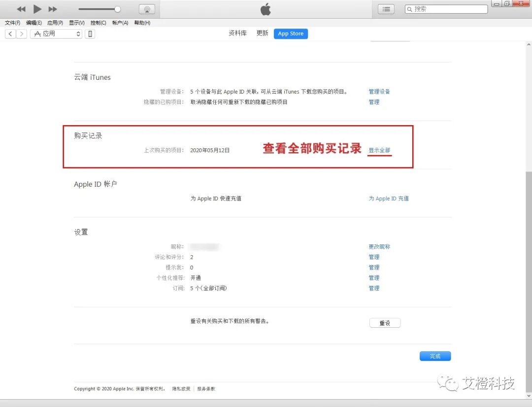The height and width of the screenshot is (407, 532).
Task: Open the 编辑(E) menu
Action: pyautogui.click(x=34, y=23)
